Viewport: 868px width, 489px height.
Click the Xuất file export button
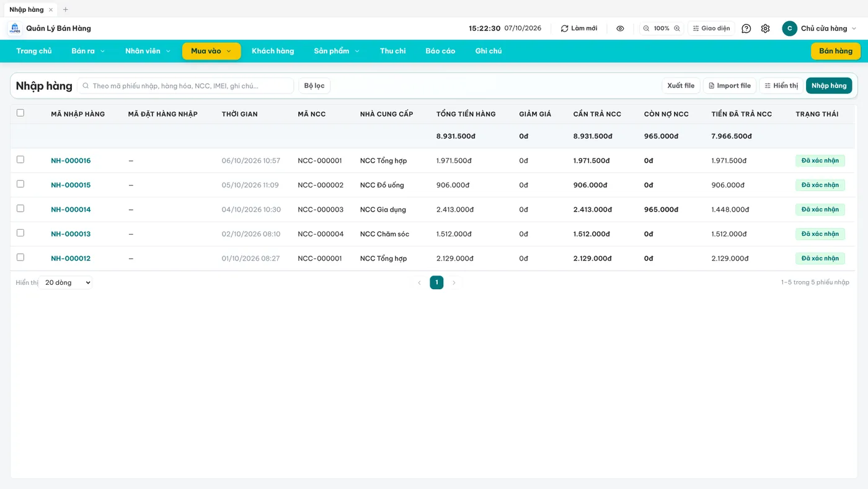tap(681, 86)
